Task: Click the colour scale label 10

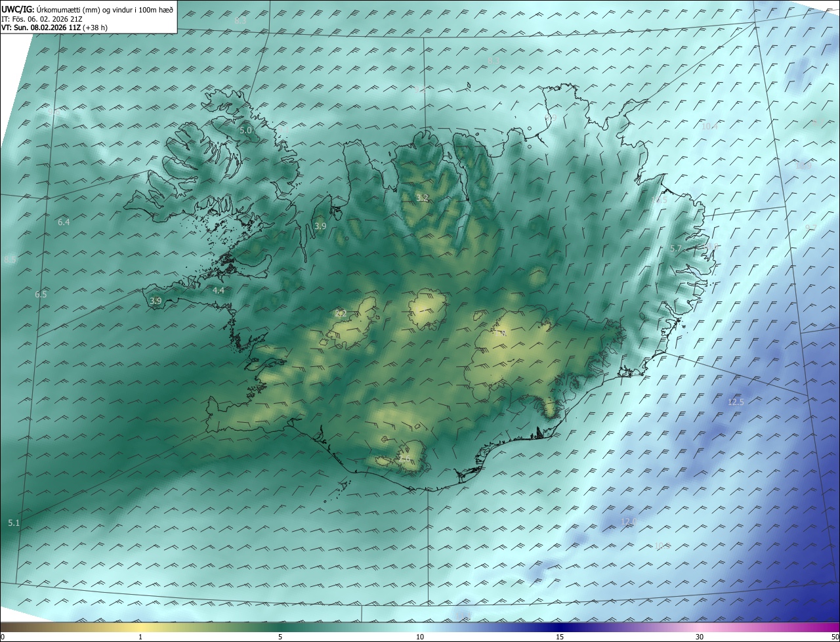Action: point(420,637)
